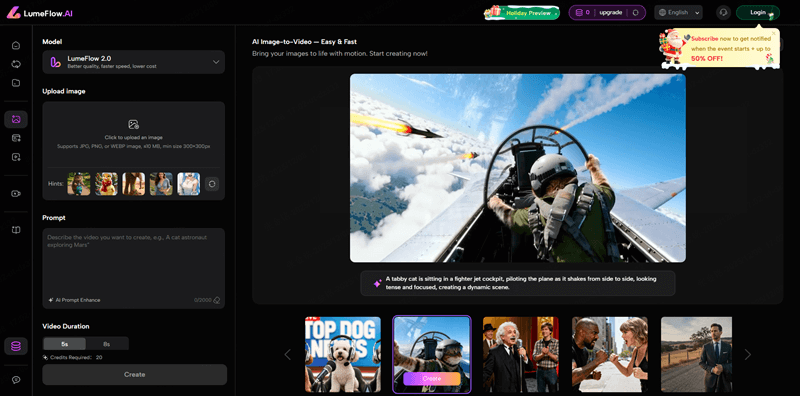Open the Home icon in left sidebar

point(16,45)
